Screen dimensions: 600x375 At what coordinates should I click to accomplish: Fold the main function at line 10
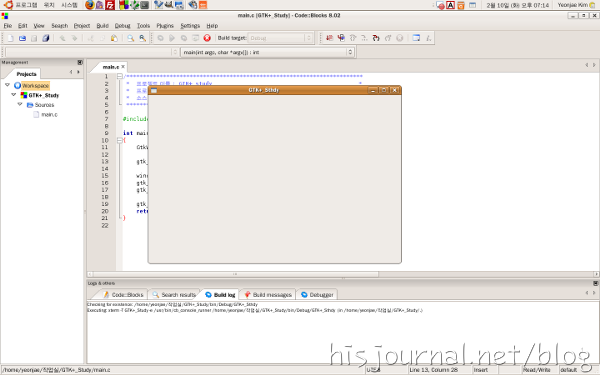click(x=119, y=140)
